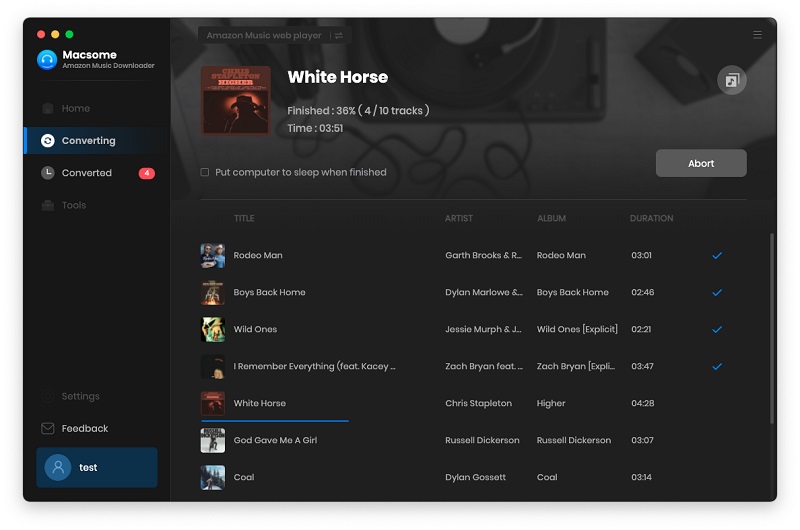This screenshot has height=530, width=800.
Task: Click the music library round icon button
Action: pyautogui.click(x=732, y=80)
